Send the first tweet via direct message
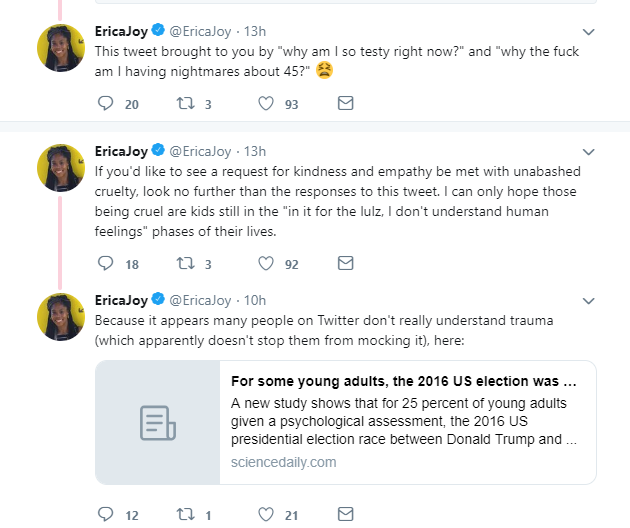Screen dimensions: 630x528 click(x=346, y=103)
